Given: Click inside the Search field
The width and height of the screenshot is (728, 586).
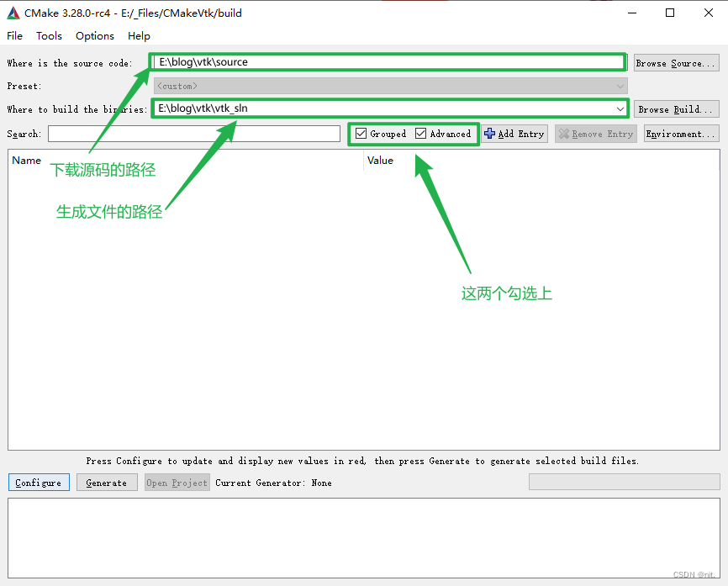Looking at the screenshot, I should 193,134.
